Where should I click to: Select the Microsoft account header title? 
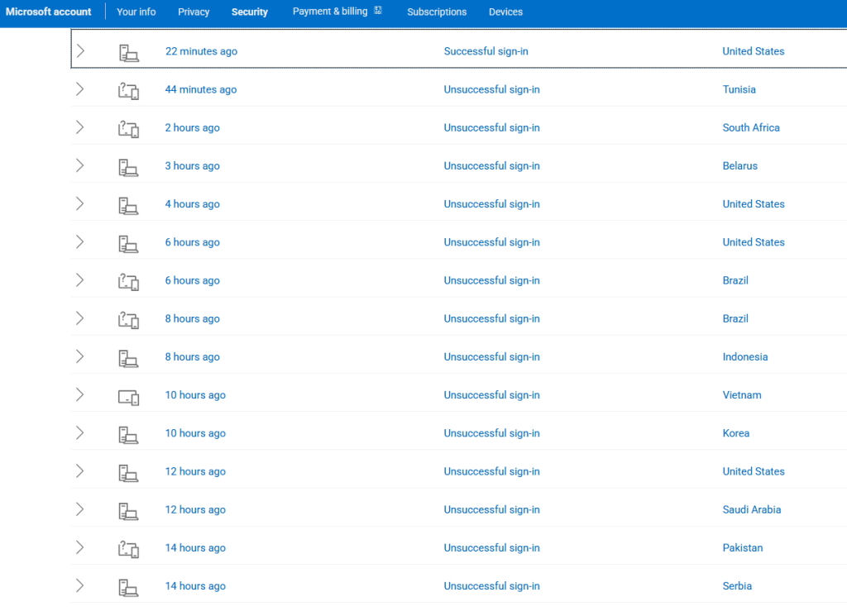[x=49, y=12]
